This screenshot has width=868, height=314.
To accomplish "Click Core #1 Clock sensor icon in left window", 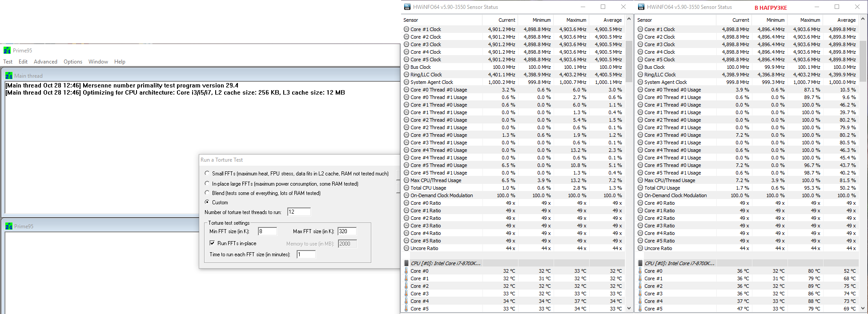I will click(406, 29).
